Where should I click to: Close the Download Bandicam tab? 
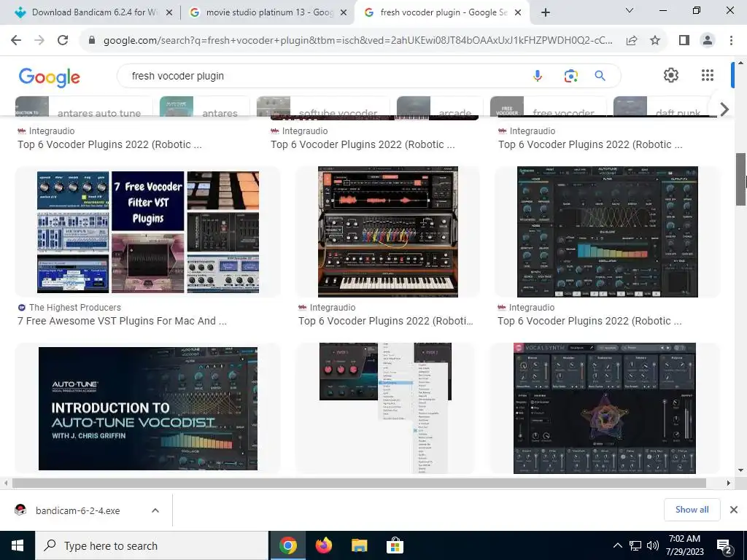coord(169,13)
